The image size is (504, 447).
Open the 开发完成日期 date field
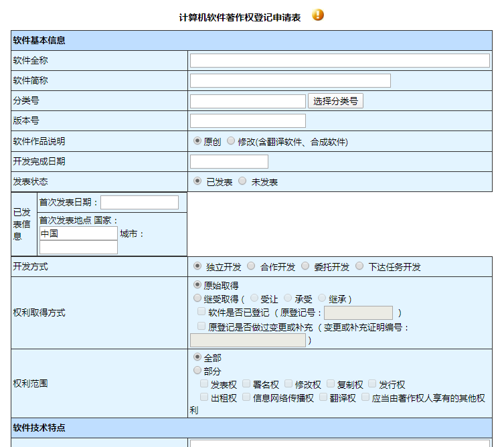tap(229, 161)
